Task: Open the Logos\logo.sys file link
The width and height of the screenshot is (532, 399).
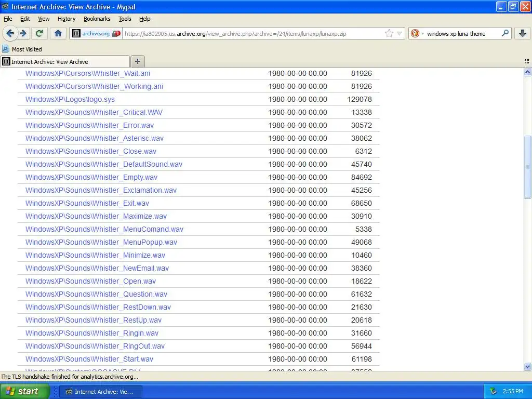Action: point(70,99)
